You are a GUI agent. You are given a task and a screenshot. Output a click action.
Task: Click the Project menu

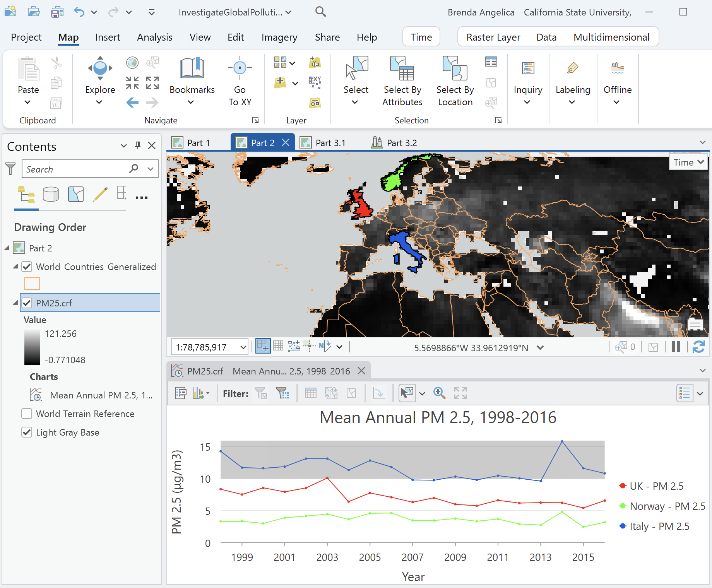[x=26, y=37]
